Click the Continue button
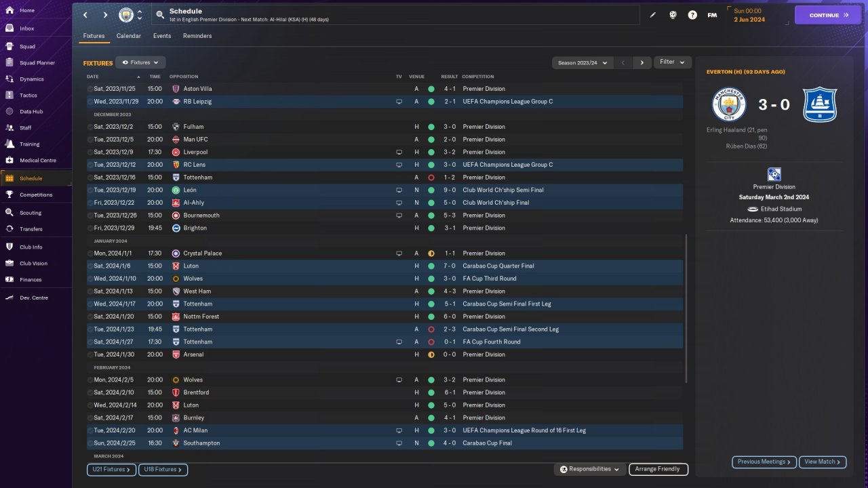This screenshot has height=488, width=868. [828, 15]
